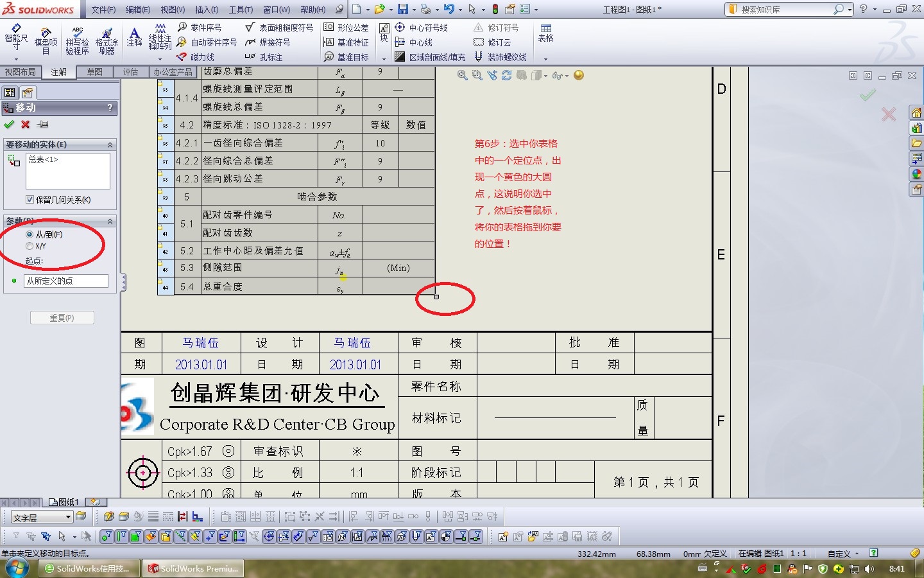Image resolution: width=924 pixels, height=578 pixels.
Task: Click the volume speaker tray icon
Action: 869,569
